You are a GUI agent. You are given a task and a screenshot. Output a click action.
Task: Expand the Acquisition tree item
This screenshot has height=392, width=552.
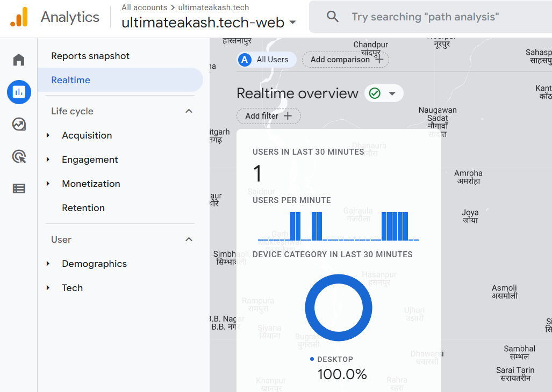click(48, 135)
